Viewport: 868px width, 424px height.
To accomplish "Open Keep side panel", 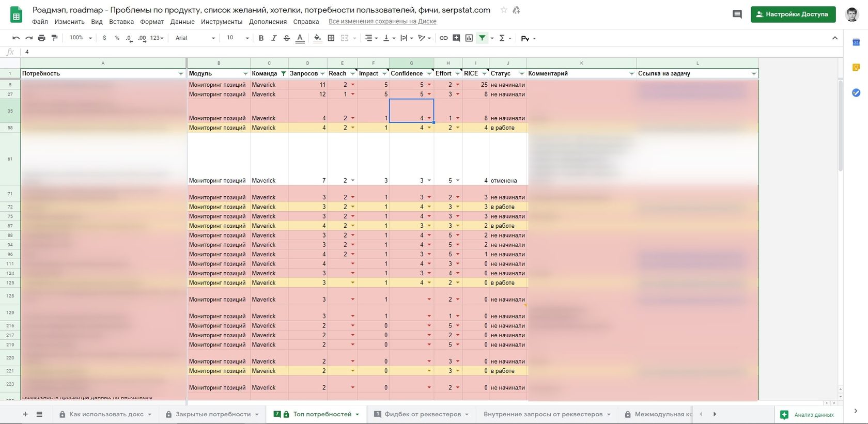I will coord(856,68).
